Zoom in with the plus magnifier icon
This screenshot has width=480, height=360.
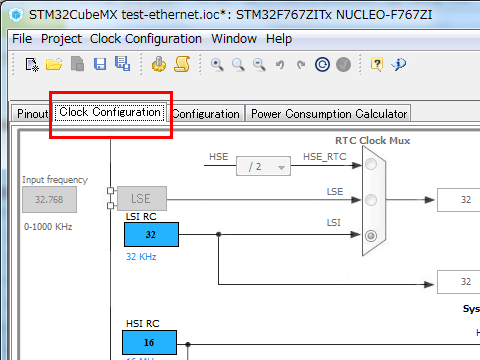point(217,64)
